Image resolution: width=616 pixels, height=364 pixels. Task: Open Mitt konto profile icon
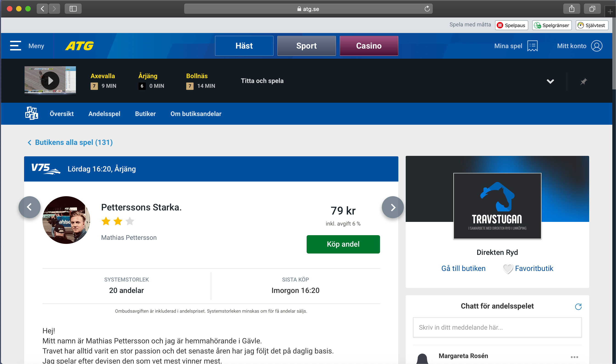click(x=597, y=46)
